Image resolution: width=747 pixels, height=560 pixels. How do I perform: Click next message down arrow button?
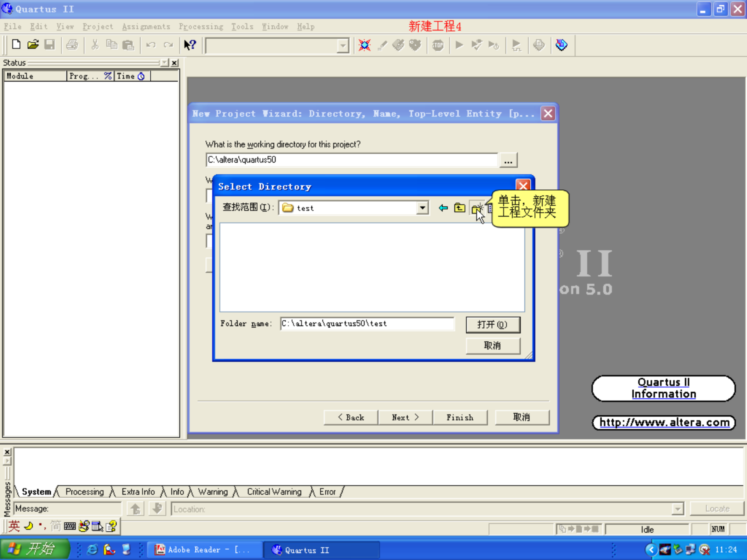tap(157, 509)
